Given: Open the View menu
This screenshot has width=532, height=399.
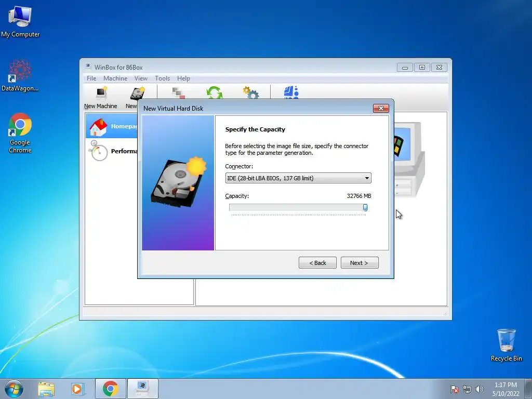Looking at the screenshot, I should click(x=141, y=78).
